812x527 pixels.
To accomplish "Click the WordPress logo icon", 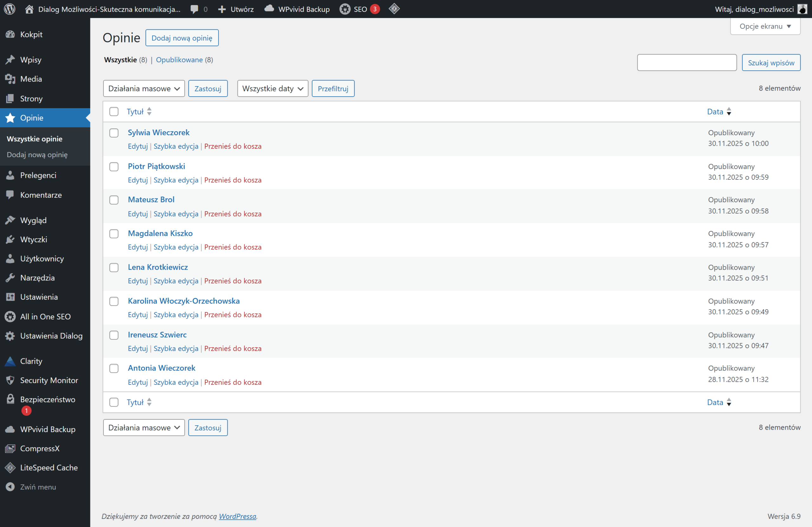I will (x=10, y=9).
